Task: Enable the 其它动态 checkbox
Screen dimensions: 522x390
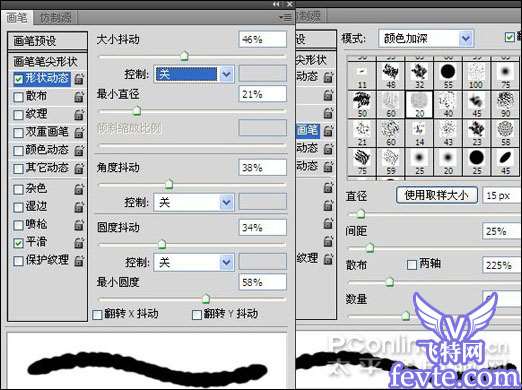Action: 18,168
